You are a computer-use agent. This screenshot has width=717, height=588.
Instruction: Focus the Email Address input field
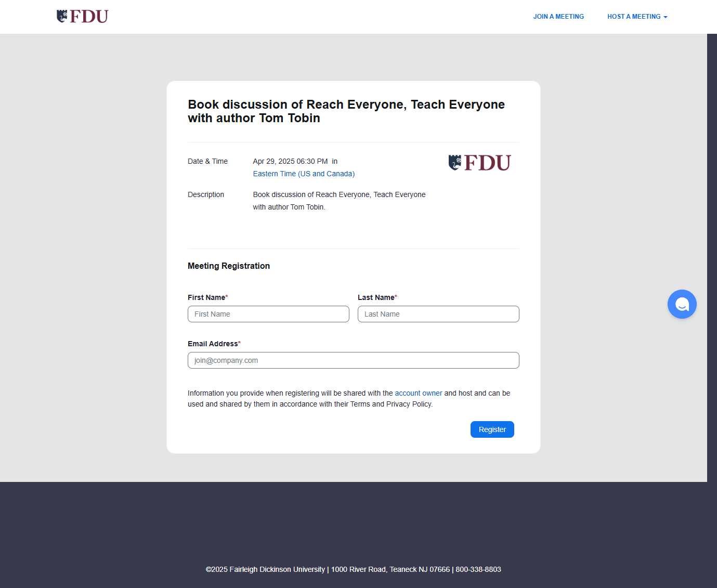click(354, 360)
